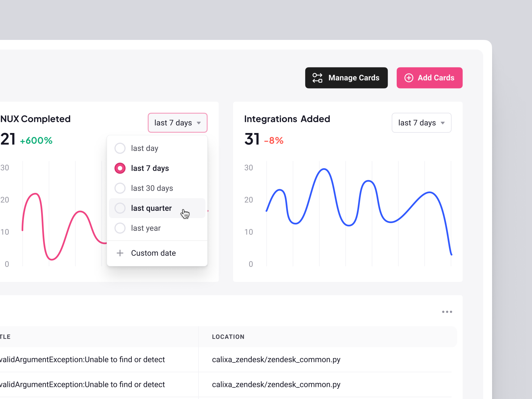The height and width of the screenshot is (399, 532).
Task: Click the plus circle icon on Add Cards
Action: click(x=409, y=77)
